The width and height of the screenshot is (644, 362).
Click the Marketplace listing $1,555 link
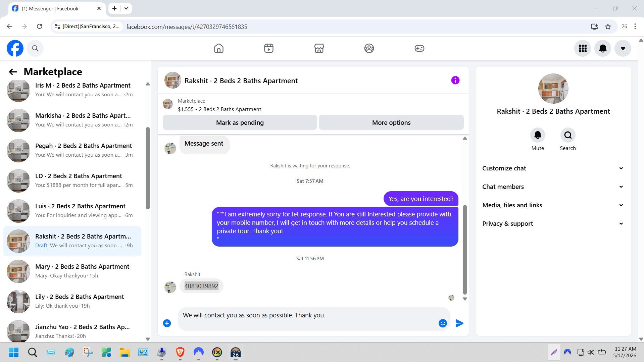(x=219, y=109)
